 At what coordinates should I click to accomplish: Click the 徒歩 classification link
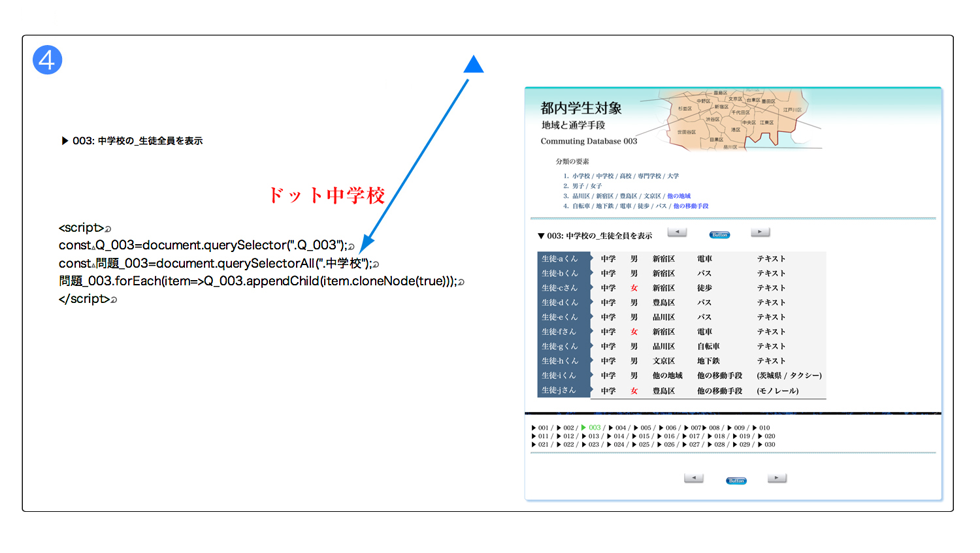click(x=644, y=206)
